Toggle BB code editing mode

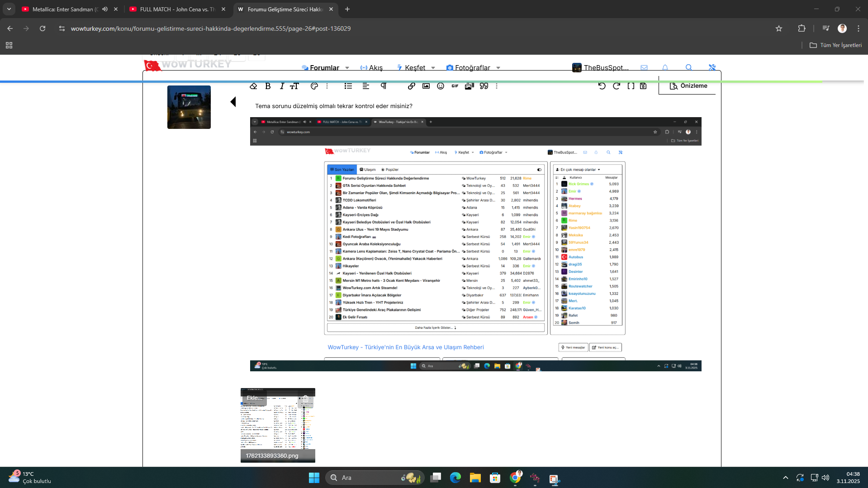pyautogui.click(x=631, y=86)
